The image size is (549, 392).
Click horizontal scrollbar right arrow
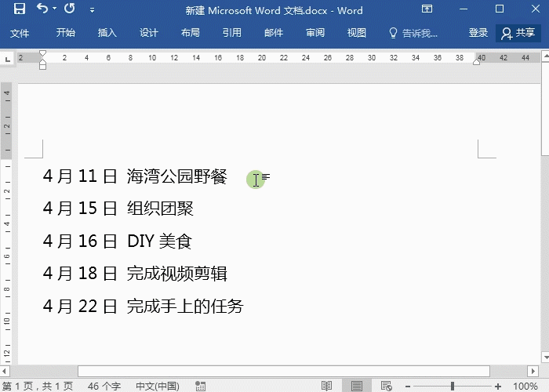click(533, 371)
